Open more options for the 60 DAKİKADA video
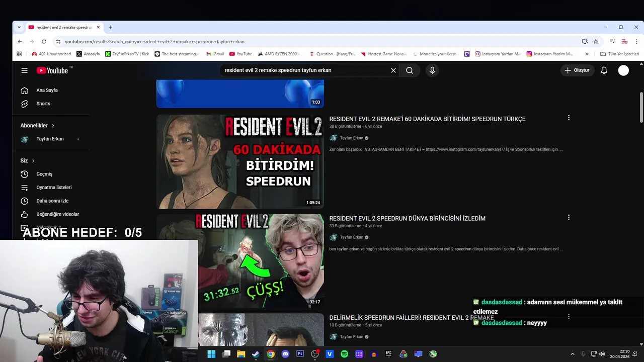This screenshot has width=644, height=362. point(569,118)
